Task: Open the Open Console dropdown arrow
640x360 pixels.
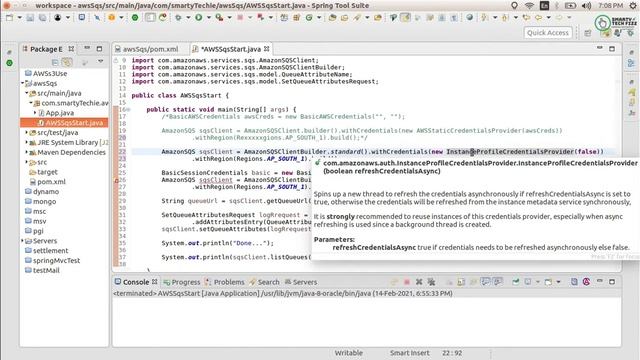Action: (559, 282)
